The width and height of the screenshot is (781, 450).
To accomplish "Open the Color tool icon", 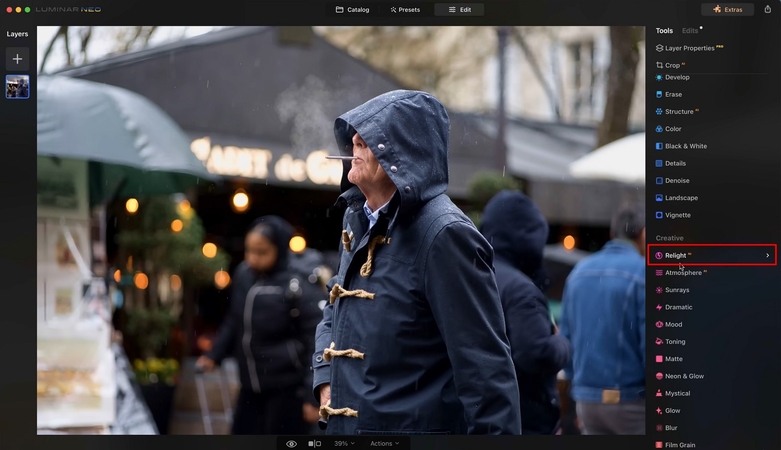I will coord(659,129).
